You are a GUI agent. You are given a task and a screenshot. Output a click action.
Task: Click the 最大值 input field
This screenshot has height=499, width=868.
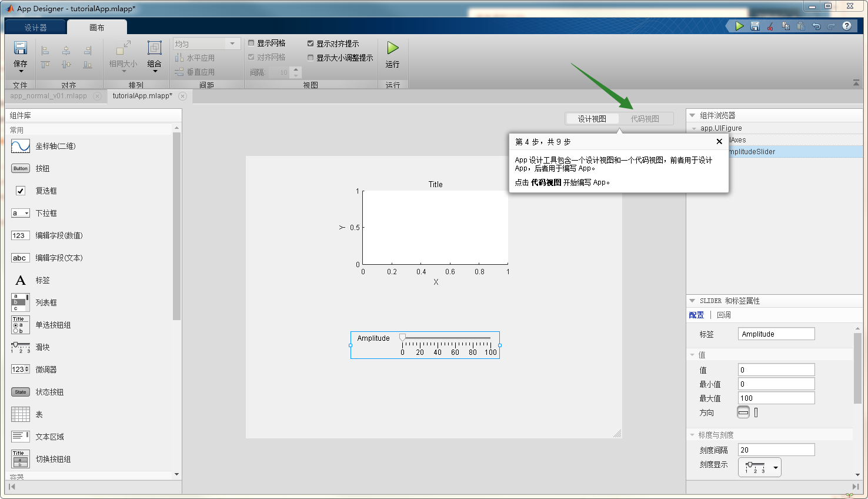coord(775,397)
